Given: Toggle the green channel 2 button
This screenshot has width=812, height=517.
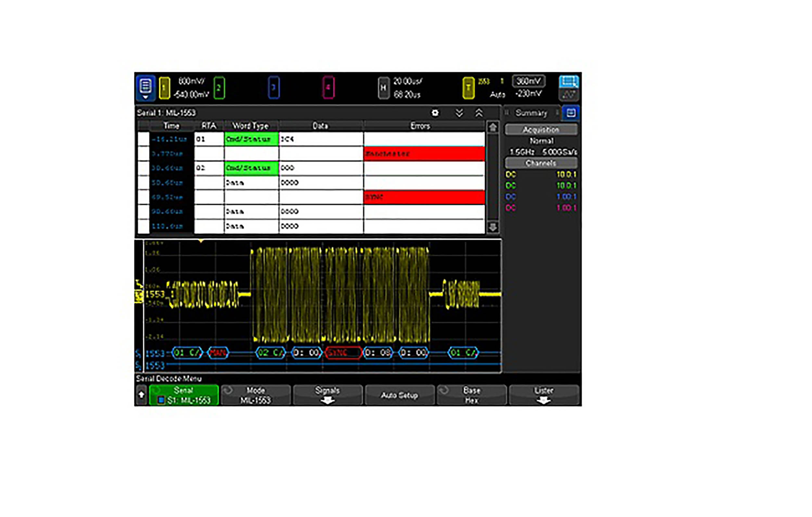Looking at the screenshot, I should coord(219,88).
